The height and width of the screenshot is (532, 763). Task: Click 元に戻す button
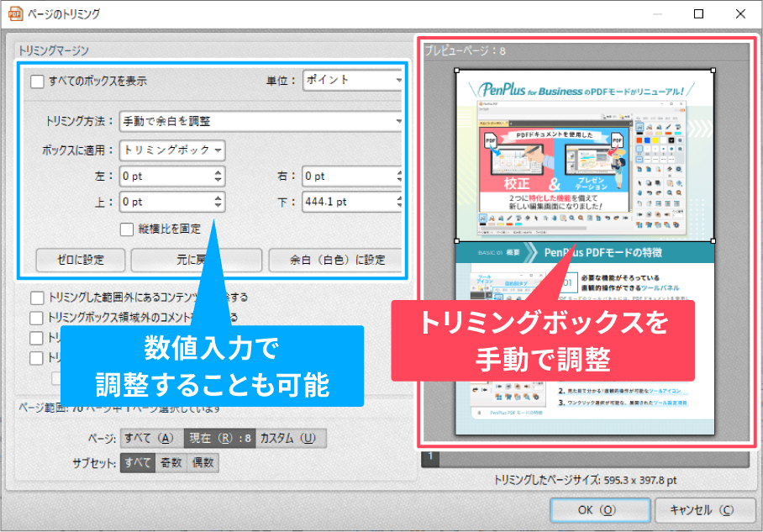click(x=197, y=260)
